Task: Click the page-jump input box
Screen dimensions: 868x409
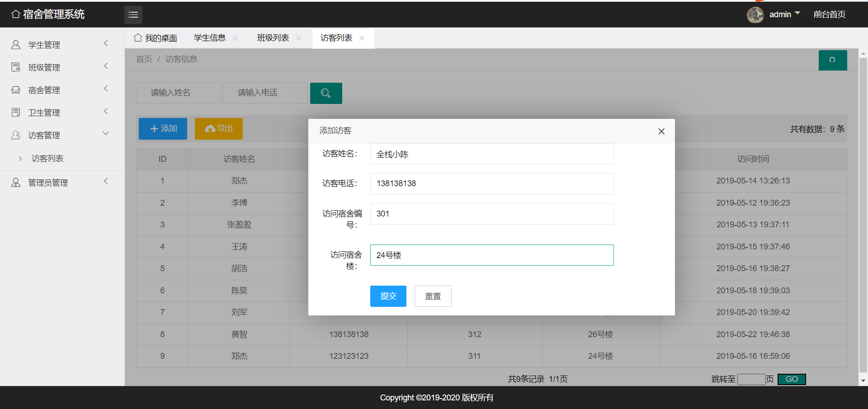Action: pyautogui.click(x=751, y=379)
